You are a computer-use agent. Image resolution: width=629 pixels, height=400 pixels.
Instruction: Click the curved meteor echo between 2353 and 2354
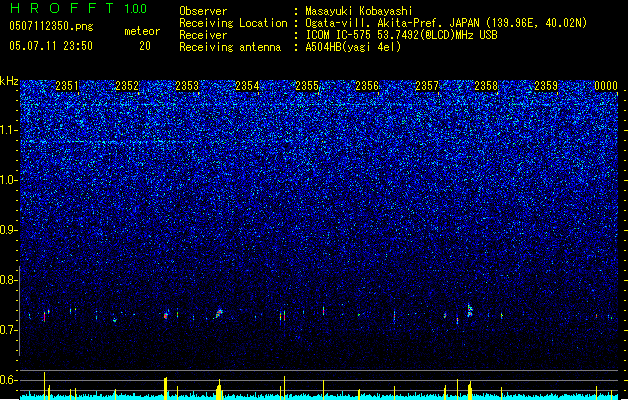[219, 313]
